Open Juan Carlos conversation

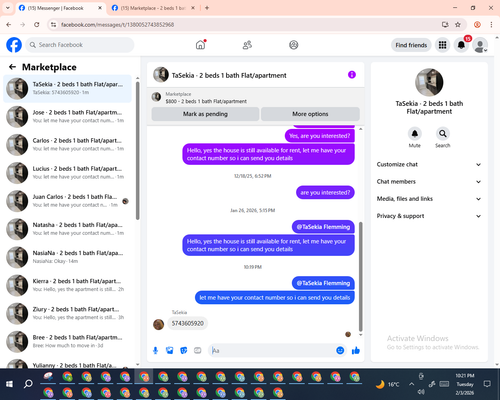(68, 201)
